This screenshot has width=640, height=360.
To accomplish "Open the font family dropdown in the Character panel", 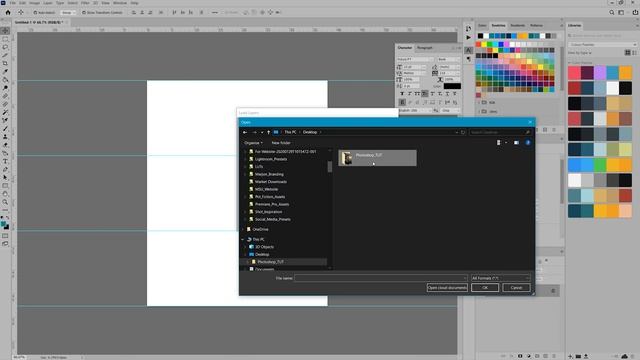I will 415,59.
